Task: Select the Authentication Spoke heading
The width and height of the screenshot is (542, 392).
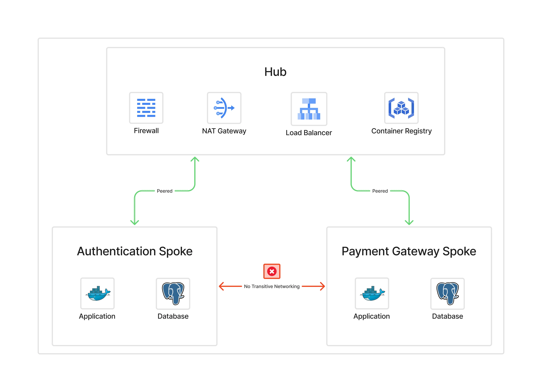Action: coord(134,251)
